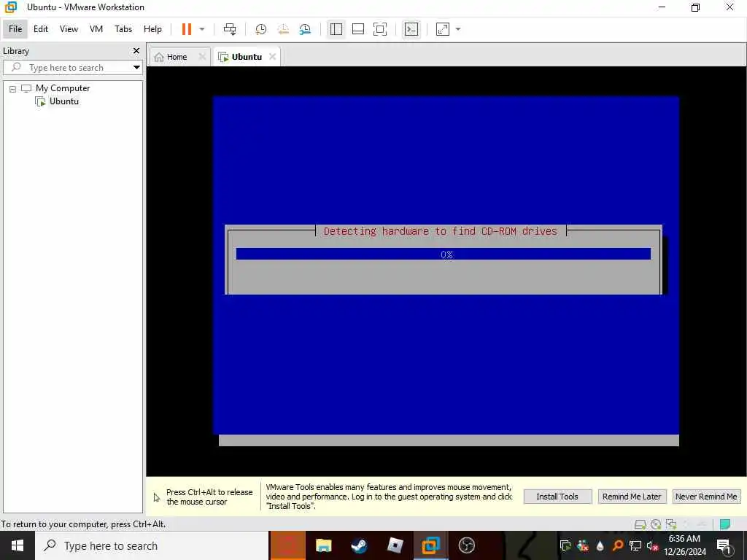Click the VMware Workstation title bar logo
747x560 pixels.
coord(10,7)
